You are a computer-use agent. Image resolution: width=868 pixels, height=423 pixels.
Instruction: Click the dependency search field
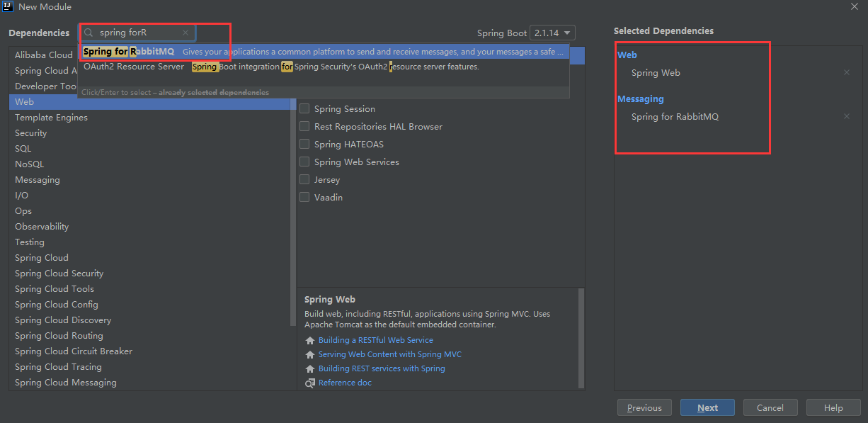click(x=136, y=33)
